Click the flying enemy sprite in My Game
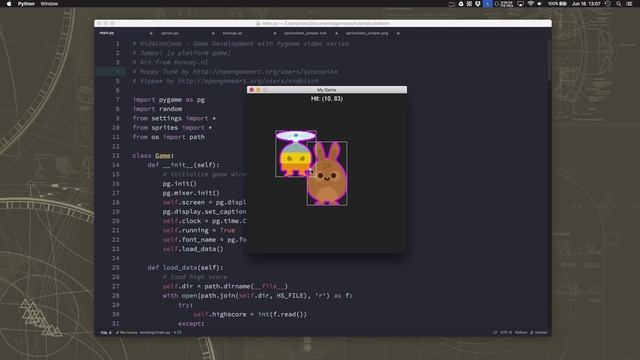The height and width of the screenshot is (360, 640). coord(296,153)
